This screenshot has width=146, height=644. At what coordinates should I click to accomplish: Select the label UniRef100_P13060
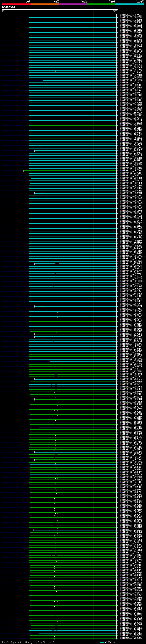[x=131, y=557]
